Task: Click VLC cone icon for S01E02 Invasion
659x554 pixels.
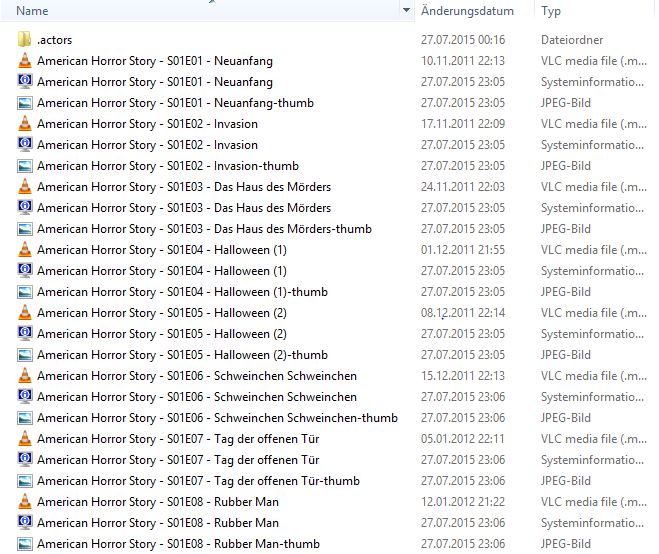Action: (25, 124)
